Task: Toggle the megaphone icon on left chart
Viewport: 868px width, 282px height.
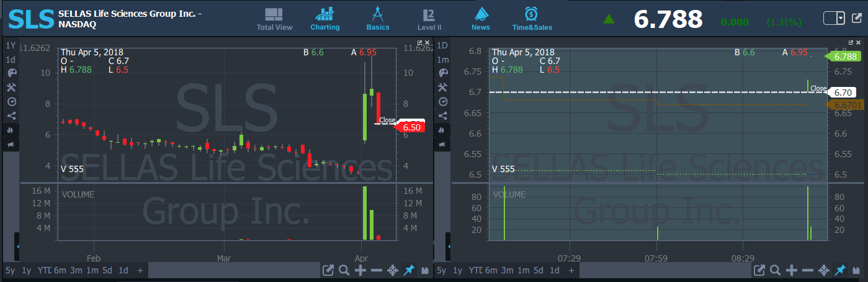Action: tap(11, 144)
